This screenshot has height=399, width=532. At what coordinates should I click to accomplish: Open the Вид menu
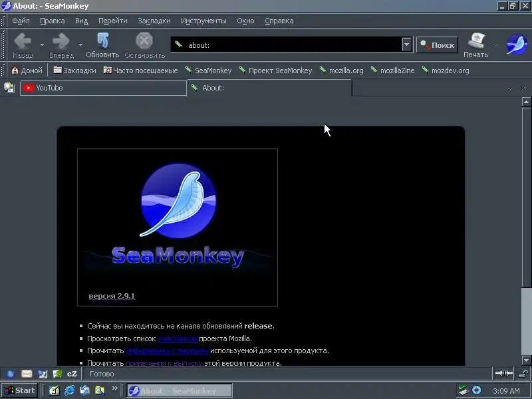click(81, 21)
